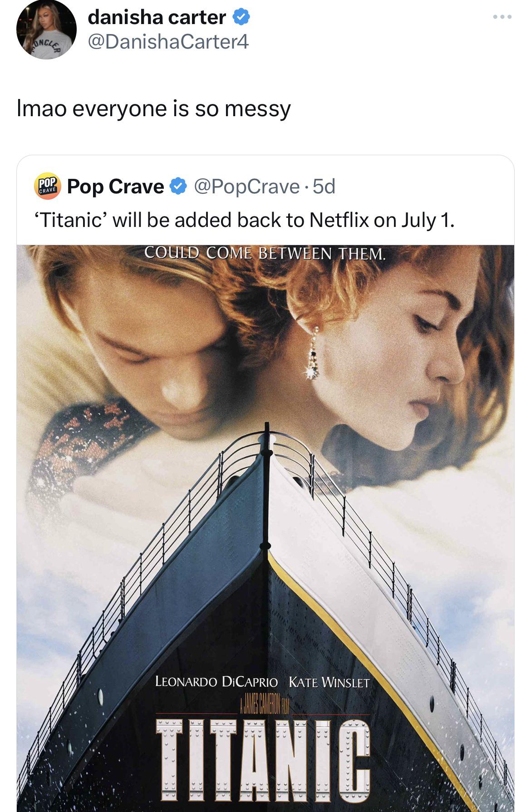Click "Kate Winslet" text on the poster
The width and height of the screenshot is (531, 812).
329,682
